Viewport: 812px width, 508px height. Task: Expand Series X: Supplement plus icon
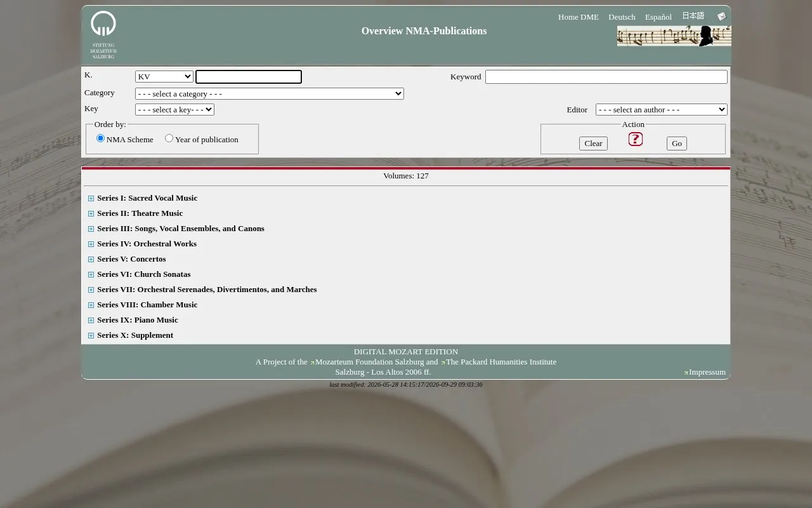point(91,336)
